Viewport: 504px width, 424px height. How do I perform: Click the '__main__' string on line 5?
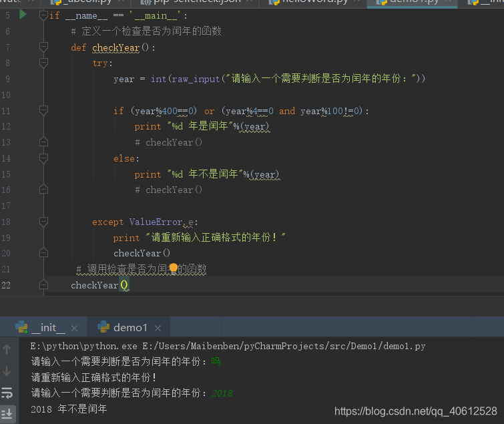click(156, 16)
